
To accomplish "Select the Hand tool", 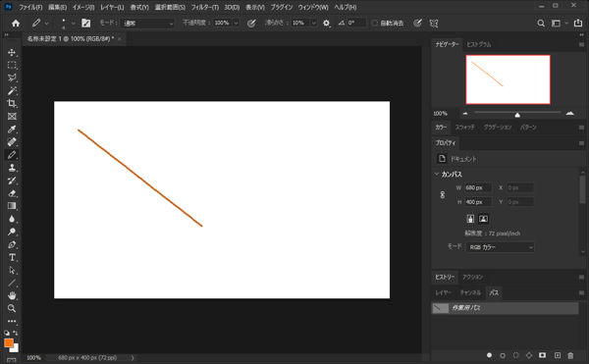I will (x=12, y=295).
